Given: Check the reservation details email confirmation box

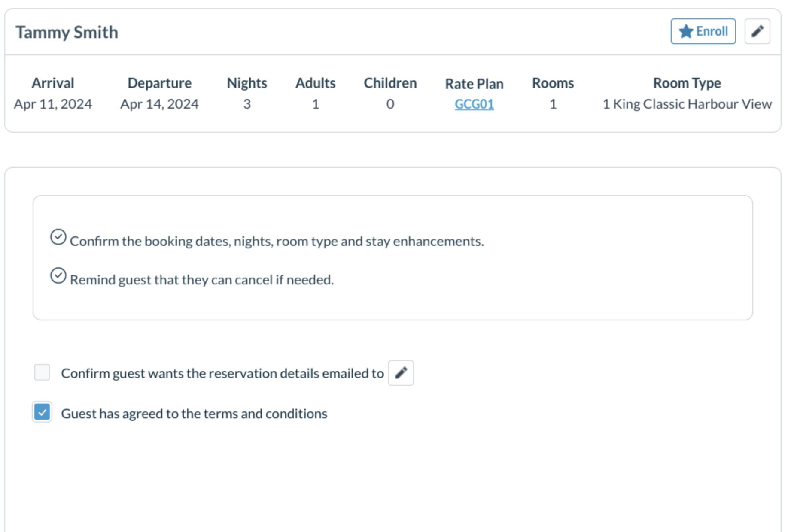Looking at the screenshot, I should 42,372.
